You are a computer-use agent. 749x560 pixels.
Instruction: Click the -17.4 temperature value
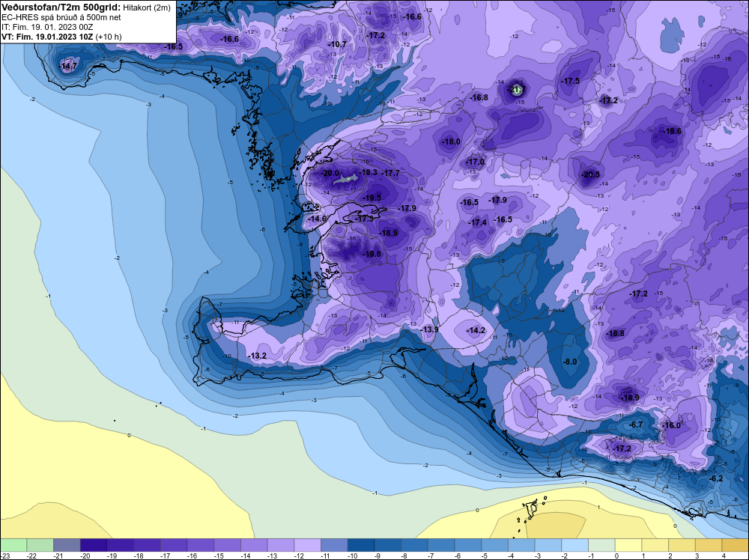point(478,223)
